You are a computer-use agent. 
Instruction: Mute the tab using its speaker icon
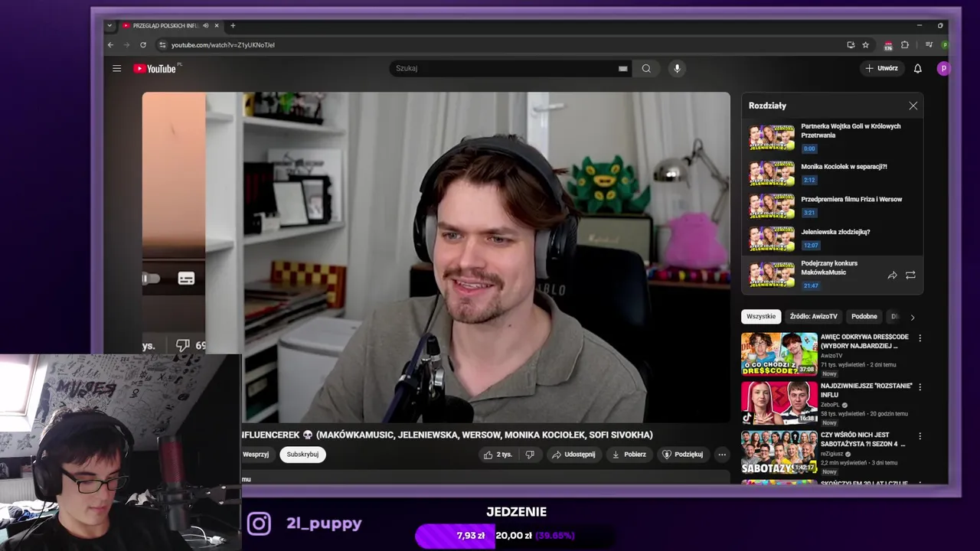click(x=205, y=25)
